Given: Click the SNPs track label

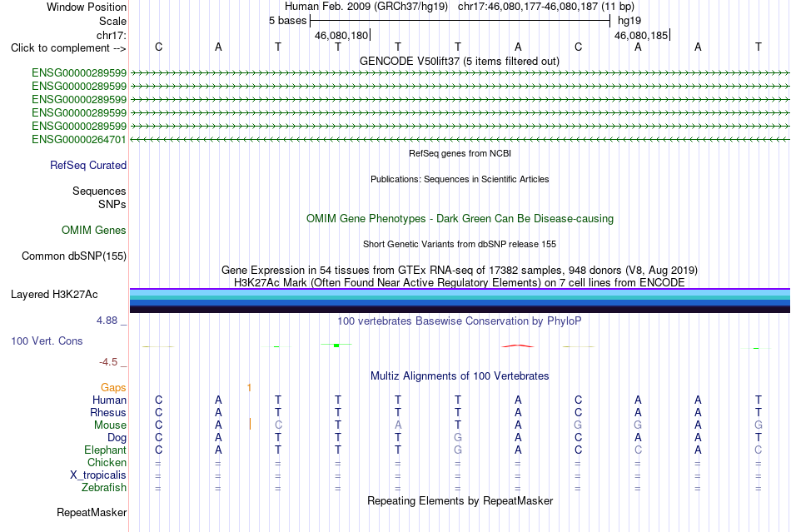Looking at the screenshot, I should (112, 204).
